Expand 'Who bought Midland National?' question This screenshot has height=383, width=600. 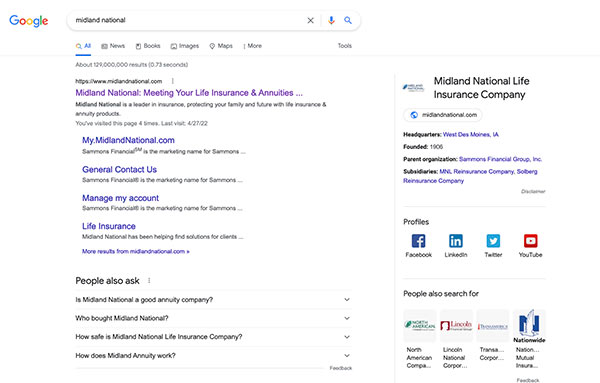[214, 318]
